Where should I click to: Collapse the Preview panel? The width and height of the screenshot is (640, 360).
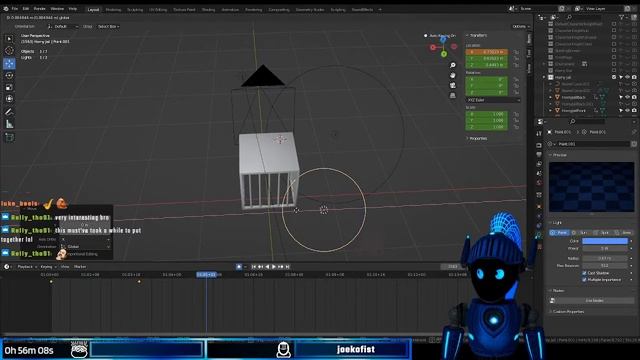(x=558, y=155)
